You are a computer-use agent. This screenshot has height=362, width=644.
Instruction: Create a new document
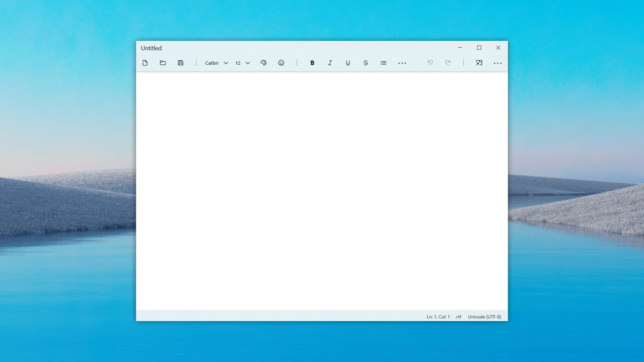[x=145, y=63]
